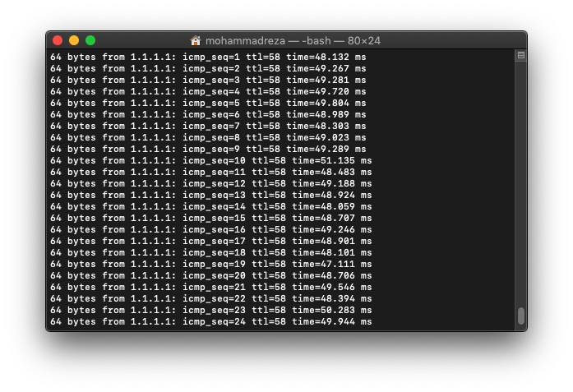
Task: Click the line showing time=49.289 ms
Action: [x=208, y=149]
